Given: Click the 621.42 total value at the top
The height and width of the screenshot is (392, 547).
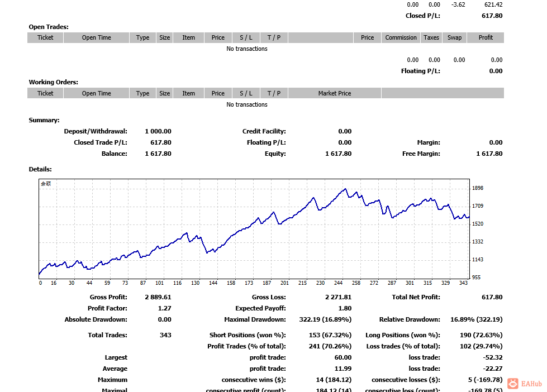Looking at the screenshot, I should point(493,5).
